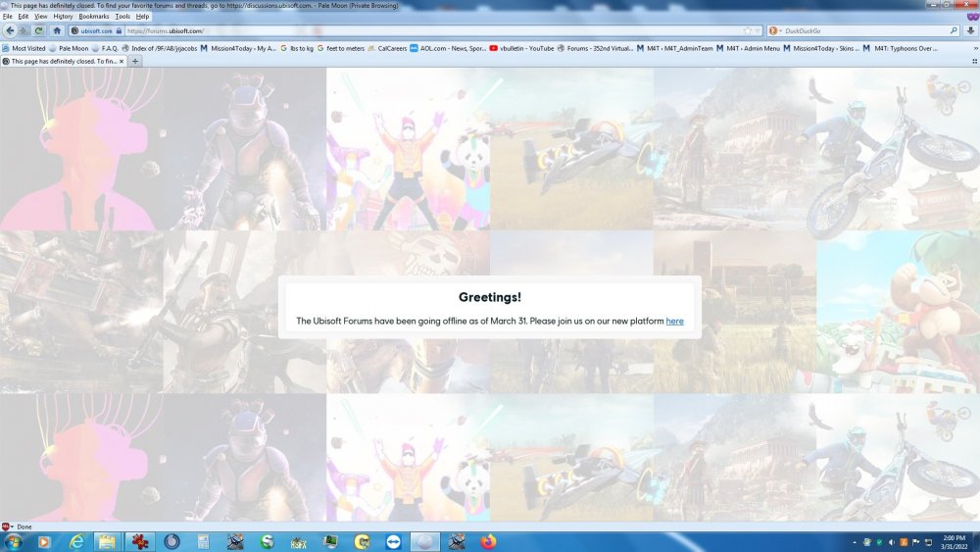The width and height of the screenshot is (980, 552).
Task: Open the URL history dropdown arrow
Action: point(757,30)
